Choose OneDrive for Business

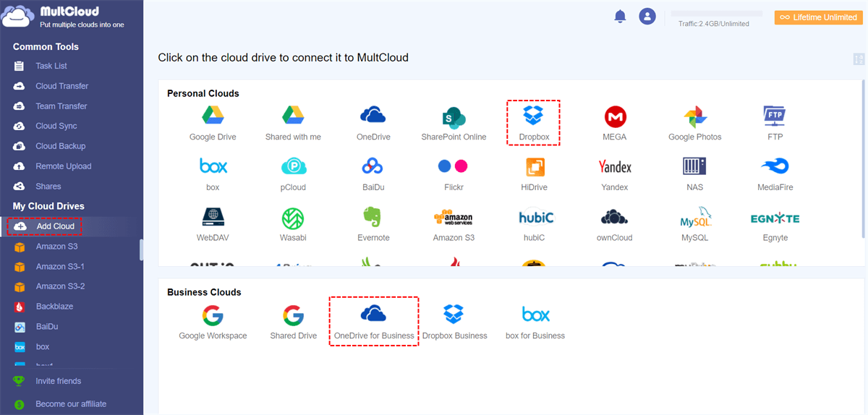[374, 322]
